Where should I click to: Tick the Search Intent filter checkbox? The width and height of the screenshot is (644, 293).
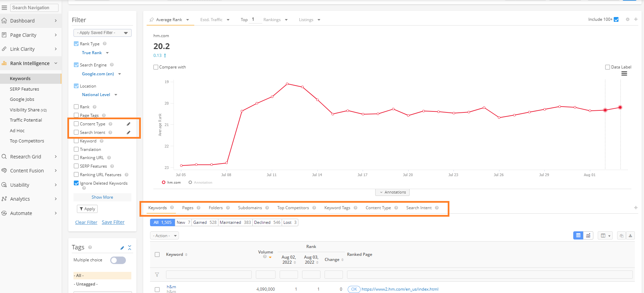click(76, 133)
